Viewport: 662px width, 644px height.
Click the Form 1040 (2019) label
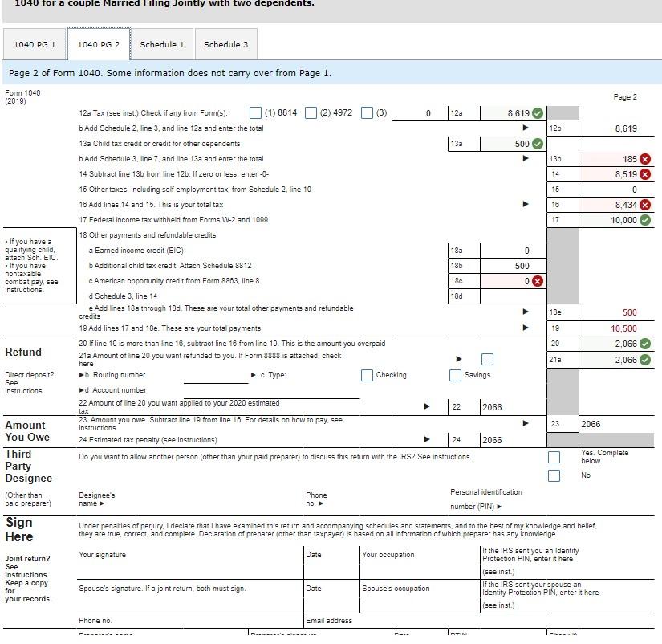pyautogui.click(x=22, y=97)
